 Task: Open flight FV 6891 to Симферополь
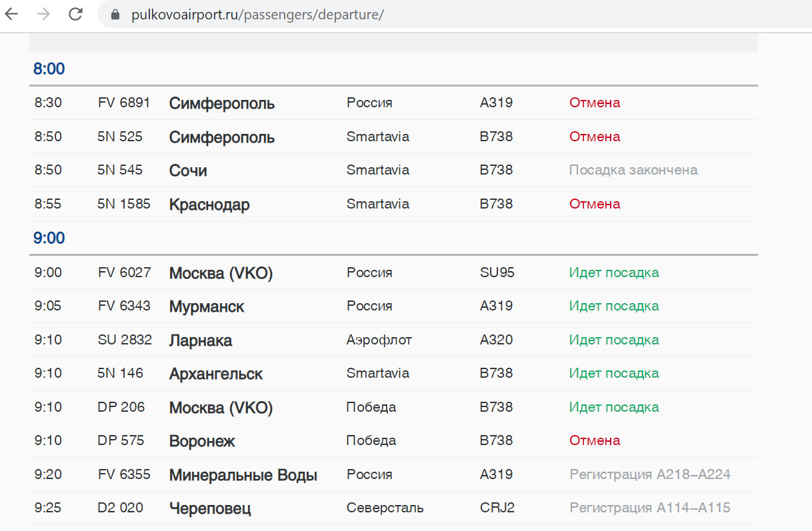tap(221, 103)
